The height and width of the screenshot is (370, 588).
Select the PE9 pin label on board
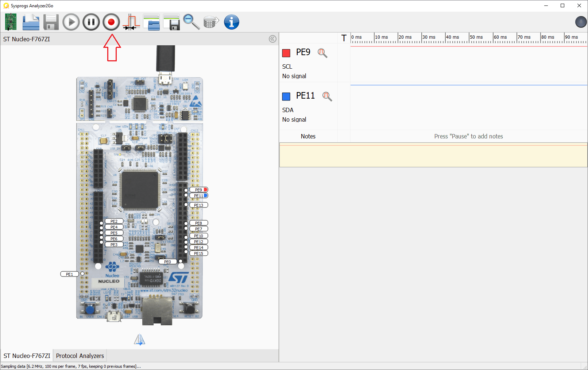coord(198,190)
